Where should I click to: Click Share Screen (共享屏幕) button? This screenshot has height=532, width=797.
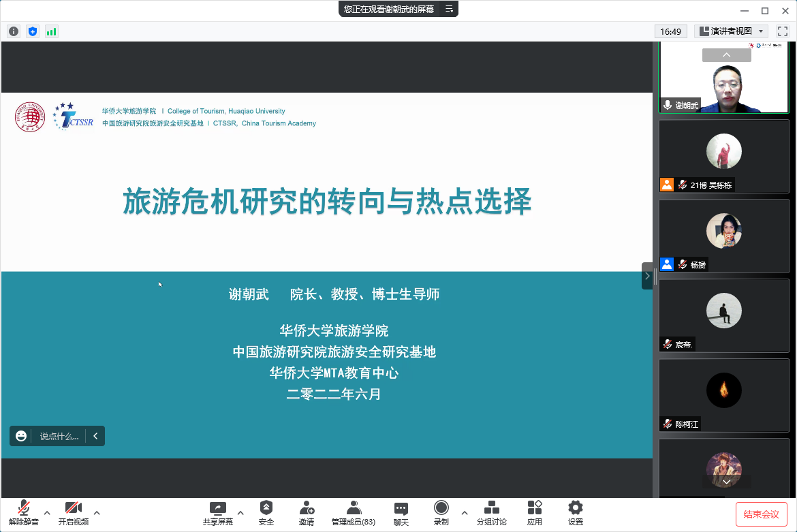click(218, 513)
